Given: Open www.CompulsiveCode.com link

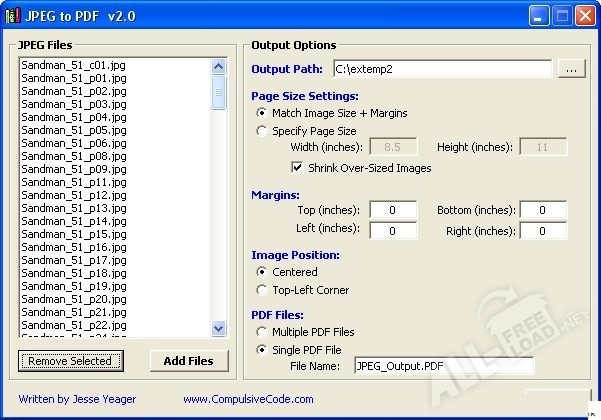Looking at the screenshot, I should (x=248, y=399).
